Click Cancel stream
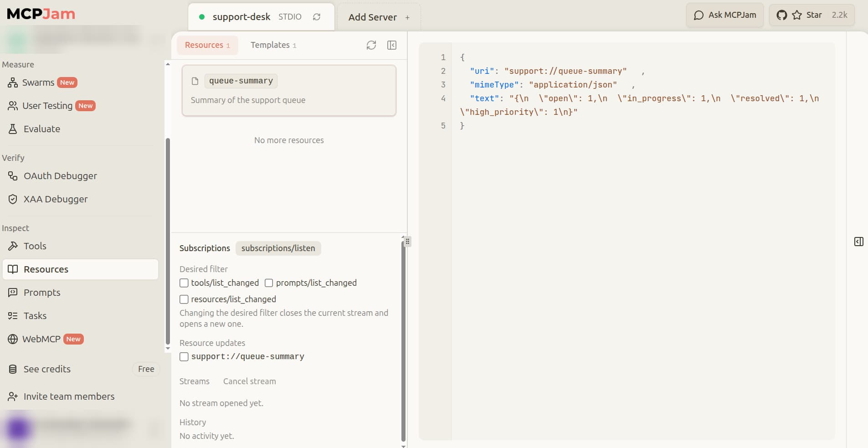This screenshot has height=448, width=868. pyautogui.click(x=249, y=381)
